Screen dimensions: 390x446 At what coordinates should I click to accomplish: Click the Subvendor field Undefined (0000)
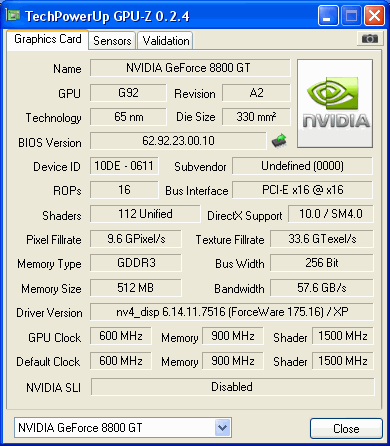pyautogui.click(x=302, y=166)
